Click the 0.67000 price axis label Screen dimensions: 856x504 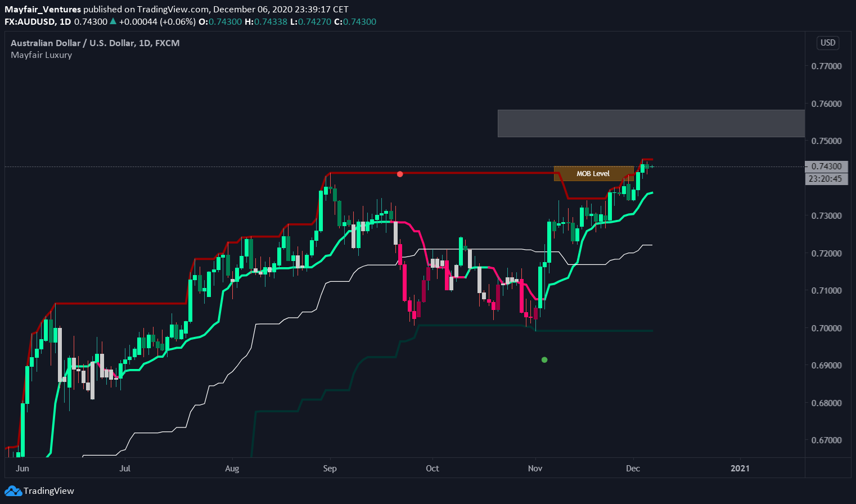coord(826,440)
